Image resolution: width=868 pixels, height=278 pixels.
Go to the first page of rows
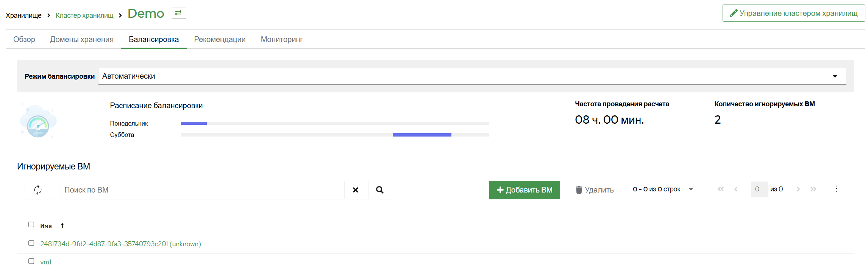(x=721, y=189)
